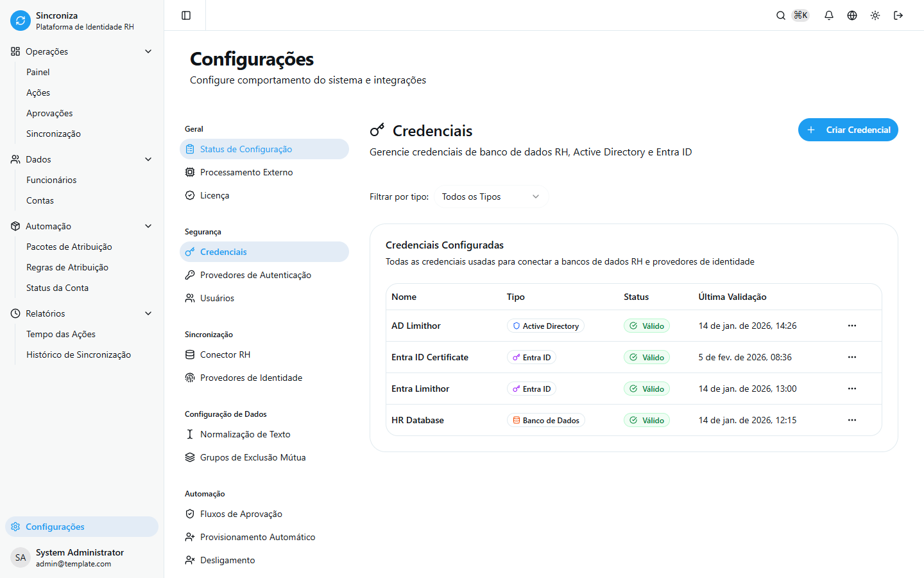Open Histórico de Sincronização from the sidebar
This screenshot has width=924, height=578.
tap(79, 354)
